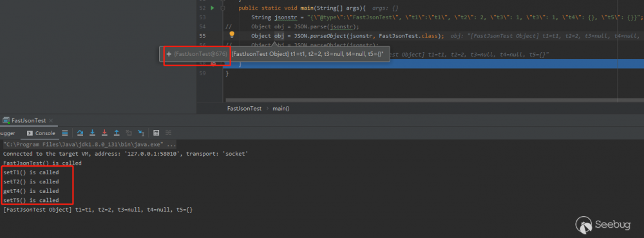Image resolution: width=644 pixels, height=238 pixels.
Task: Click the Trace Current Stream Chain icon
Action: pos(168,133)
